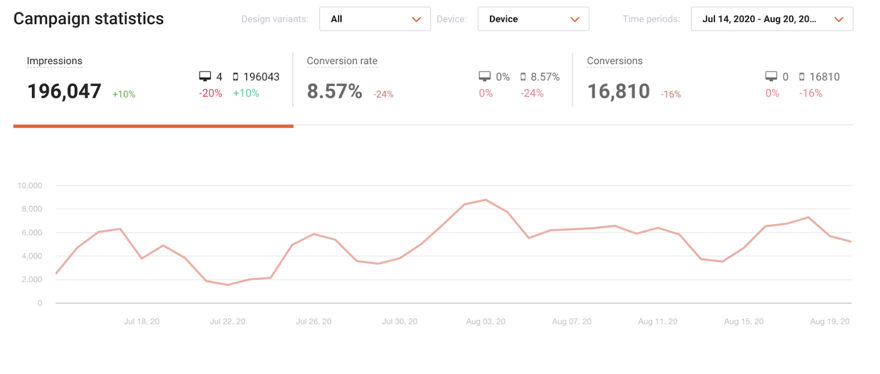The width and height of the screenshot is (880, 374).
Task: Click the 2,000 y-axis label
Action: (x=32, y=280)
